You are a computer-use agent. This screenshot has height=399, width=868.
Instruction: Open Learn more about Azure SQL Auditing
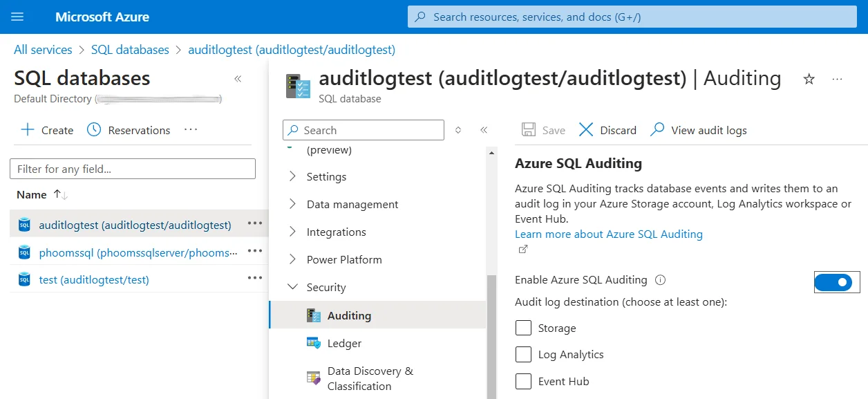coord(608,234)
